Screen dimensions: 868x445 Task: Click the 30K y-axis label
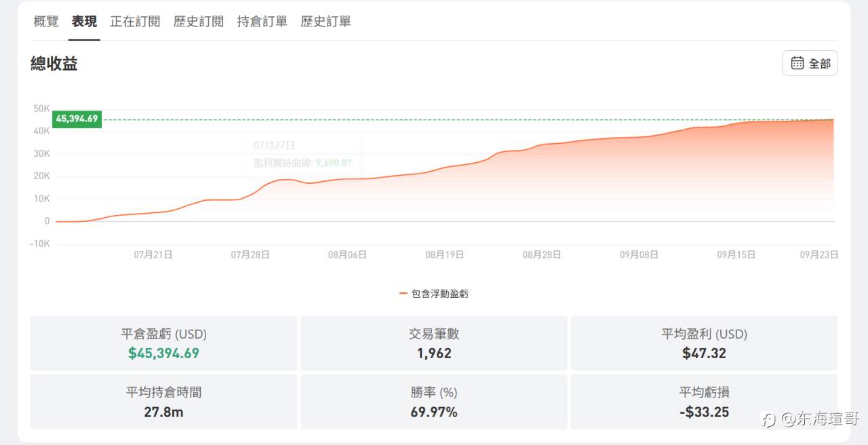41,154
